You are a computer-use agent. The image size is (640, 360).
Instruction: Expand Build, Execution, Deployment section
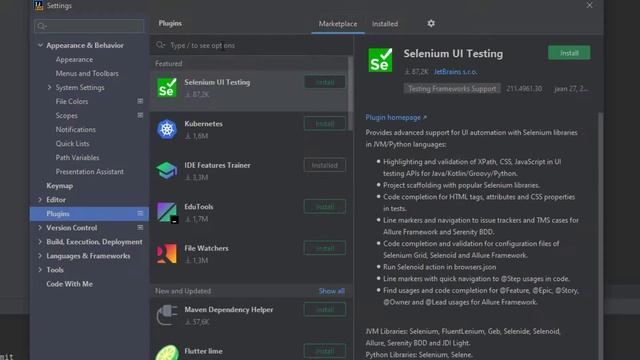[x=40, y=242]
